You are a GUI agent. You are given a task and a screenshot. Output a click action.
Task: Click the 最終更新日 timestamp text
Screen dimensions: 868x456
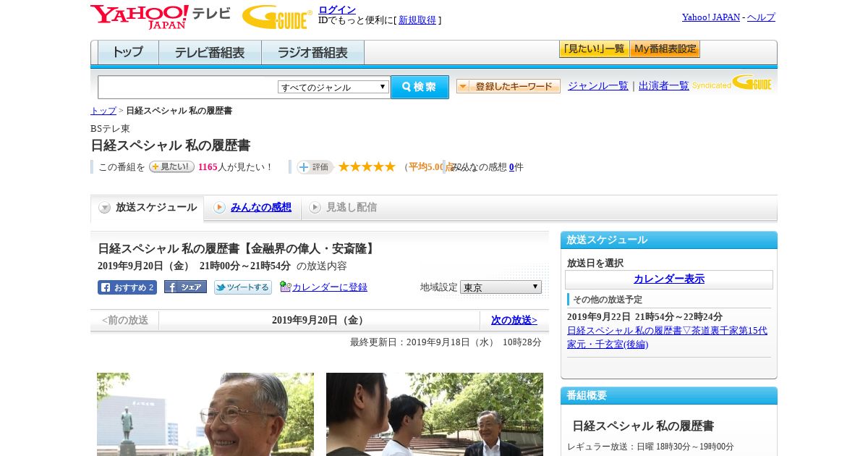446,342
